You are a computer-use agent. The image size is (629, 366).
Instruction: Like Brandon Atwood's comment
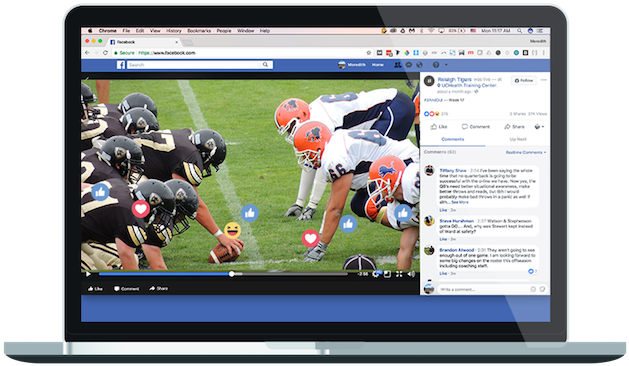click(x=443, y=274)
